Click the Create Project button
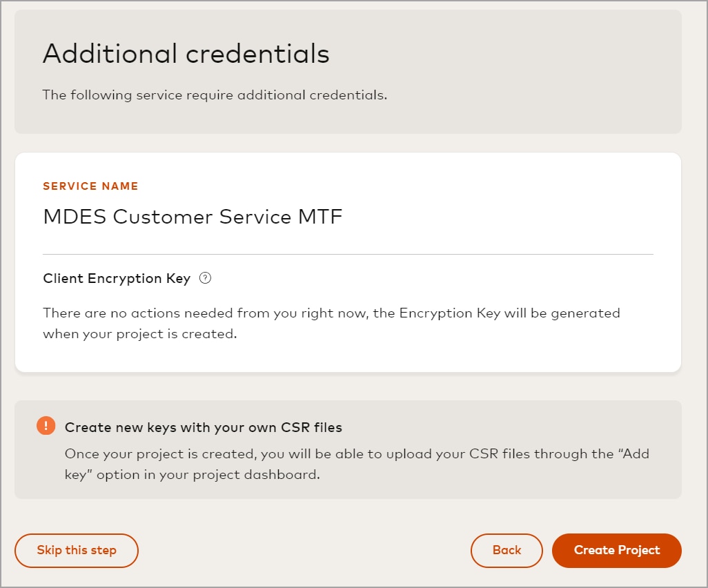The height and width of the screenshot is (588, 708). [616, 550]
